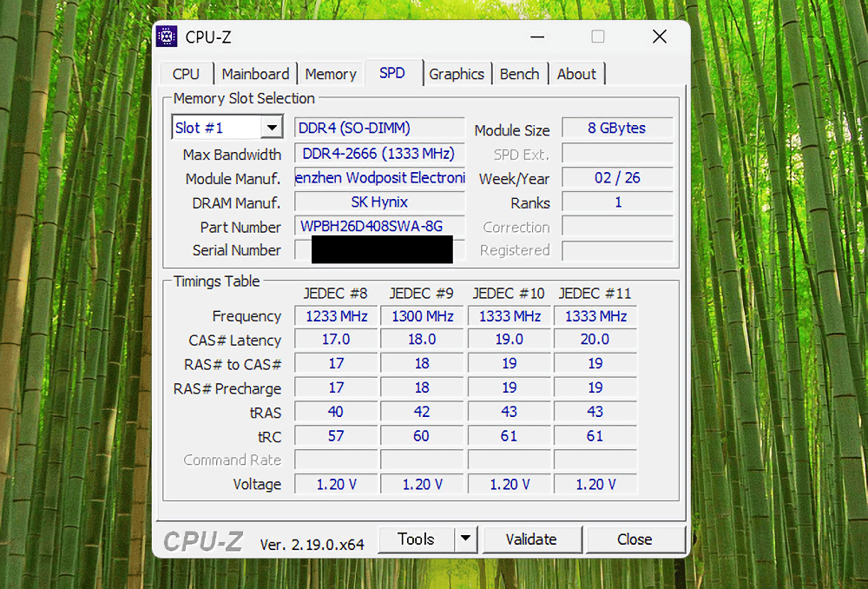
Task: Select the DDR4 (SO-DIMM) memory type field
Action: pyautogui.click(x=379, y=128)
